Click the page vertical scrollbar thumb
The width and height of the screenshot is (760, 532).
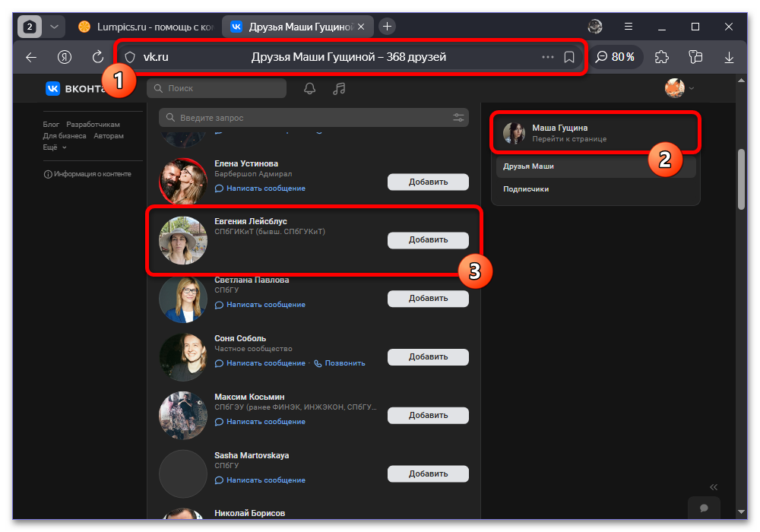click(741, 179)
